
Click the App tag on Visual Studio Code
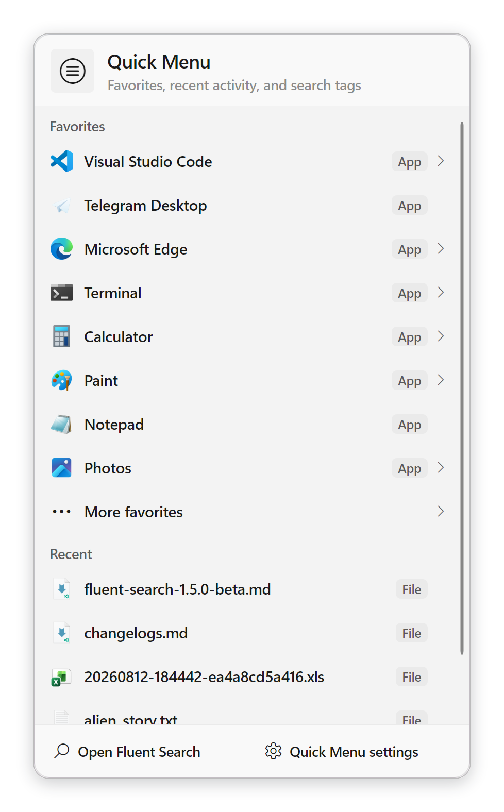click(410, 162)
